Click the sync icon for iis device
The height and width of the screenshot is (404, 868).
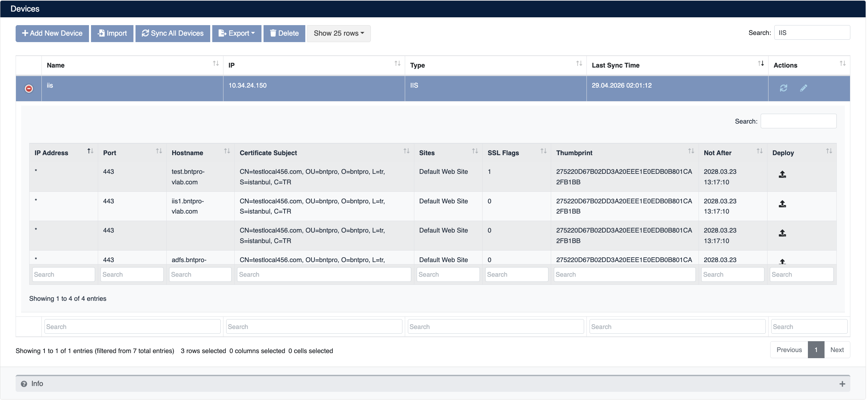[x=783, y=88]
